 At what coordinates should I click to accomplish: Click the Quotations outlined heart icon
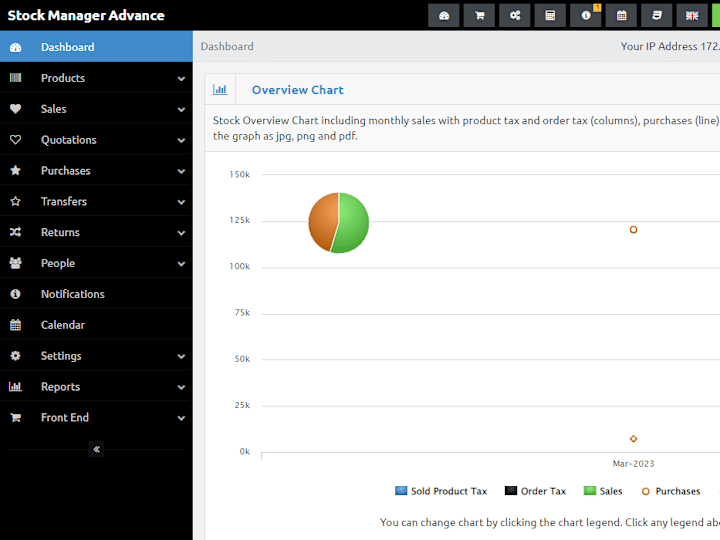coord(15,140)
